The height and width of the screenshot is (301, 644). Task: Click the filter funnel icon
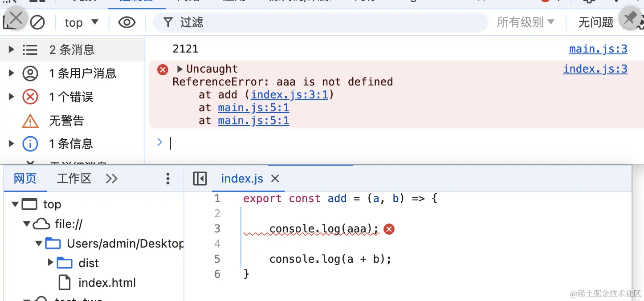168,22
